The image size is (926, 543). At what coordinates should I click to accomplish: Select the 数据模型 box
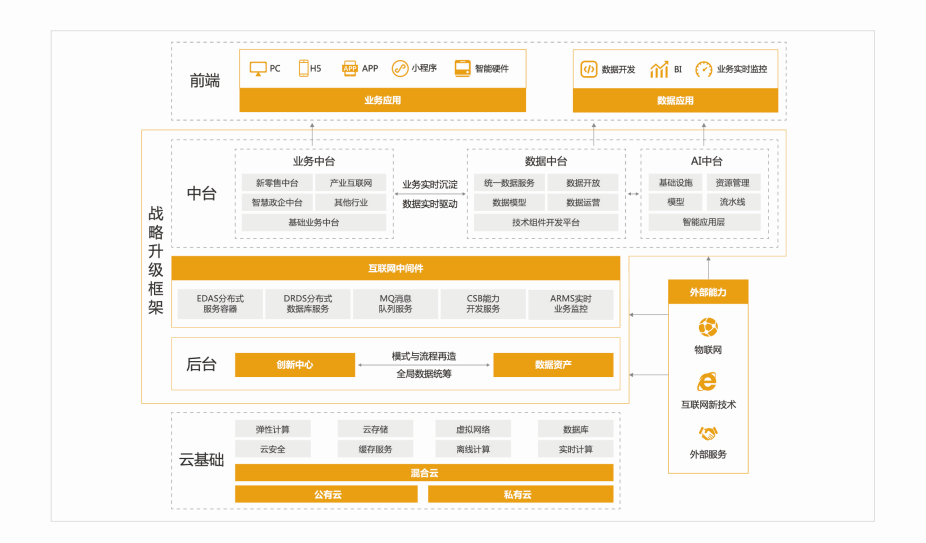click(509, 202)
